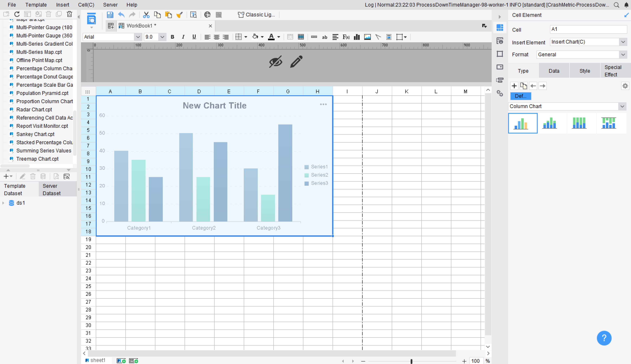This screenshot has width=631, height=364.
Task: Switch to Server Dataset tab
Action: point(58,190)
